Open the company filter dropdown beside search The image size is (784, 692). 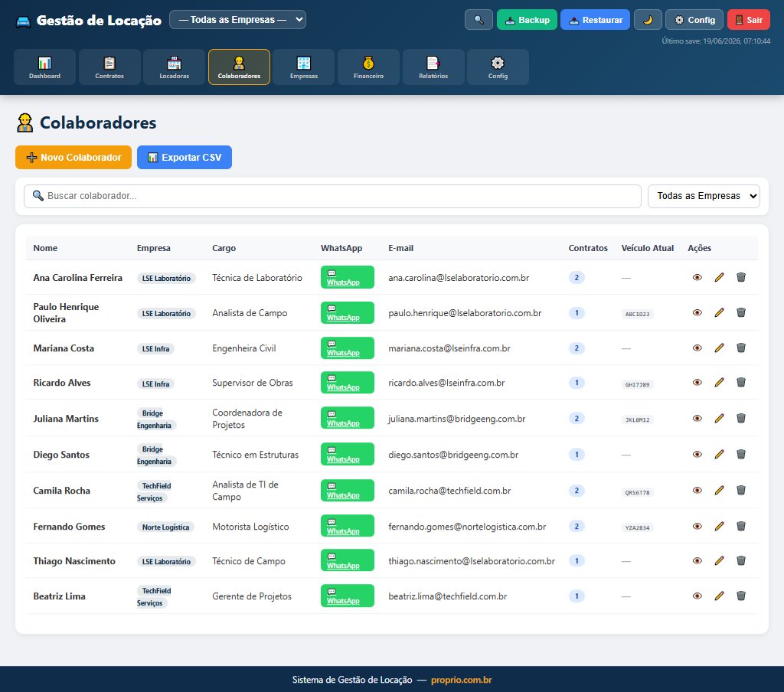(x=704, y=196)
